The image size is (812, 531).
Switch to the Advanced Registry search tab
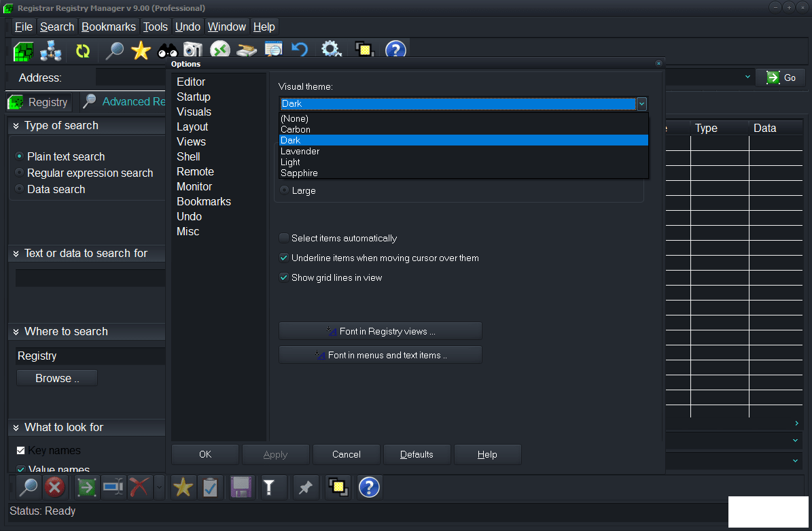(124, 101)
